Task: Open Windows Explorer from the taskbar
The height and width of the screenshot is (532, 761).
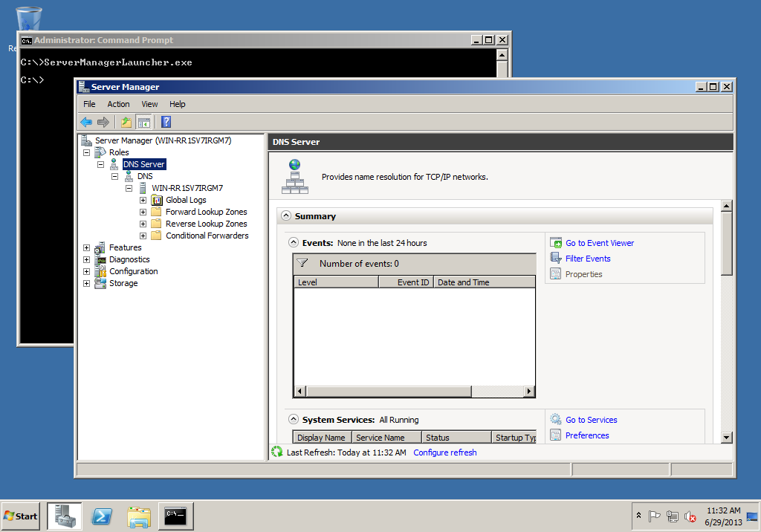Action: (x=139, y=516)
